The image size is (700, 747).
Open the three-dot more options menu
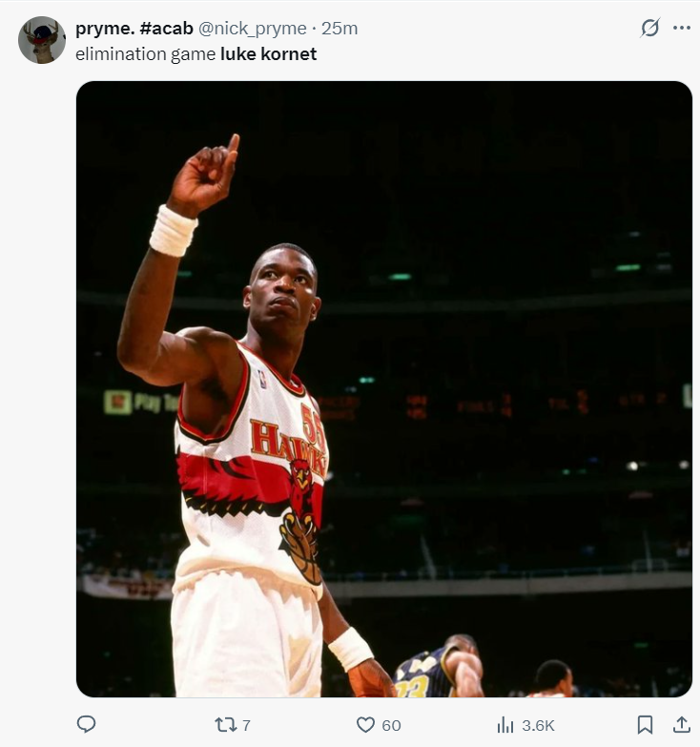pos(682,28)
